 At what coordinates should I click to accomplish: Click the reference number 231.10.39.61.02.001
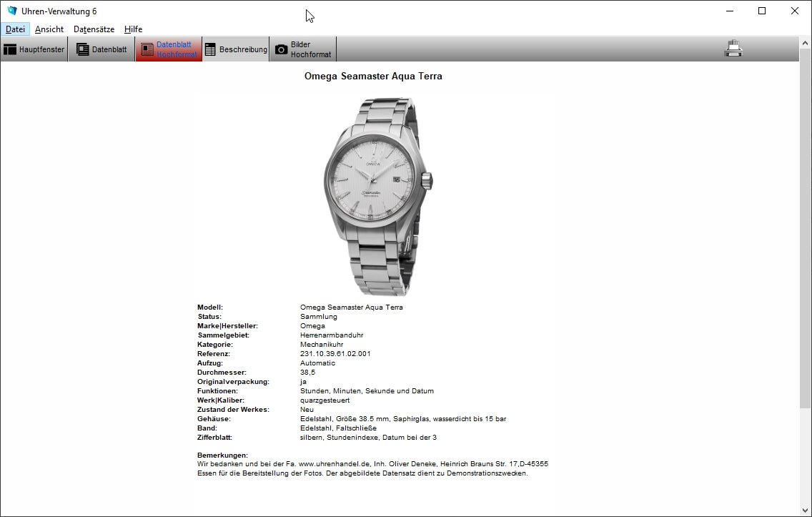click(x=335, y=354)
